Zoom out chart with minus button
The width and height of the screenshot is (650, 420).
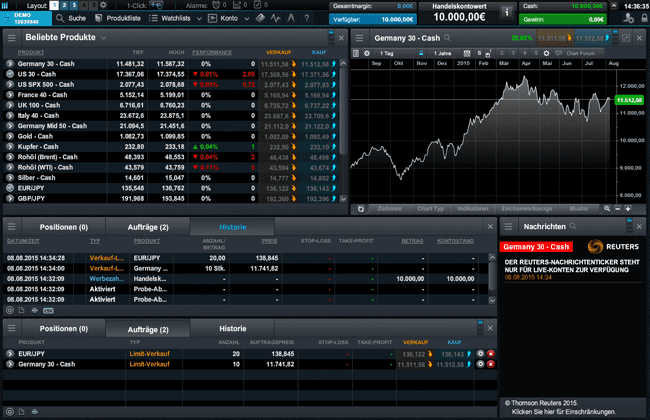[618, 209]
